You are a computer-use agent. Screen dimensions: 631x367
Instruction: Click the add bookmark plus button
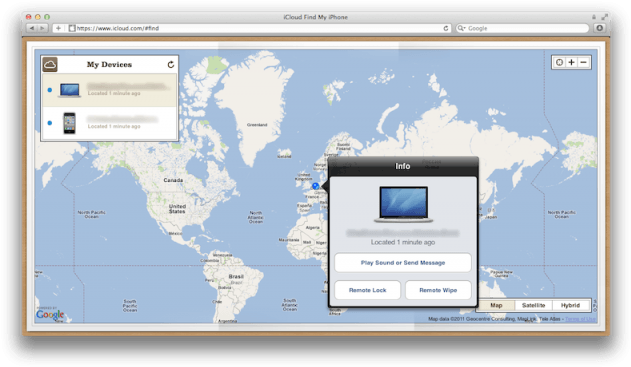click(x=58, y=28)
